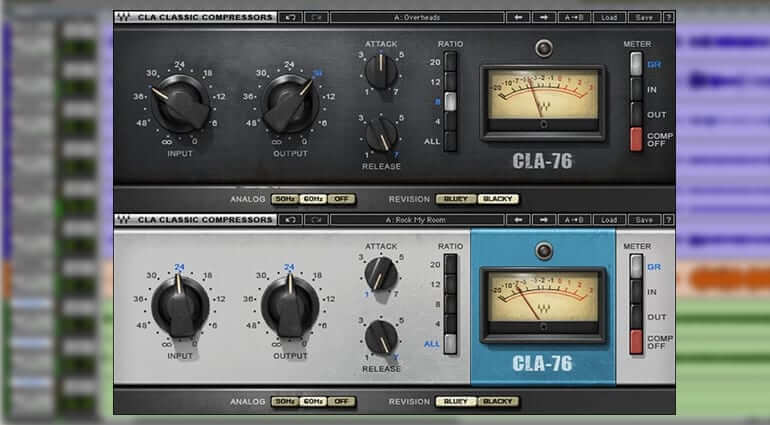Select BLACKY revision on the top compressor

click(x=497, y=198)
